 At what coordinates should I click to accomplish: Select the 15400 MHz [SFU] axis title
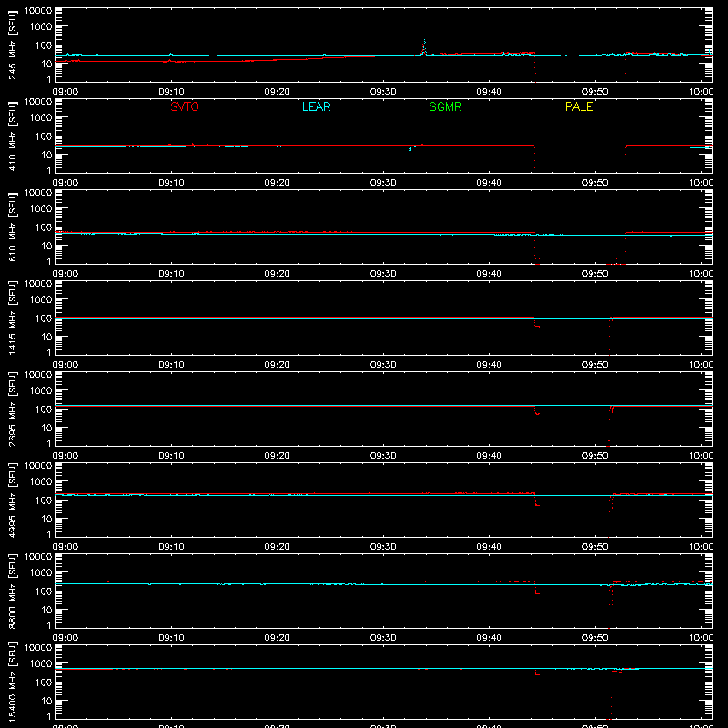(x=12, y=682)
